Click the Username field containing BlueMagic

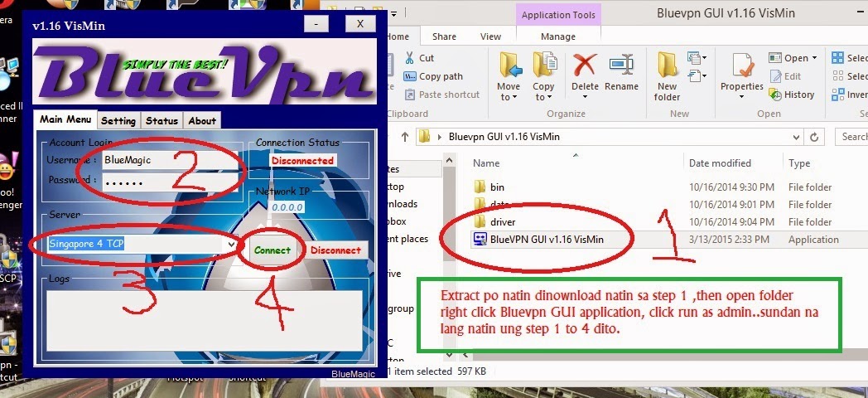(170, 160)
